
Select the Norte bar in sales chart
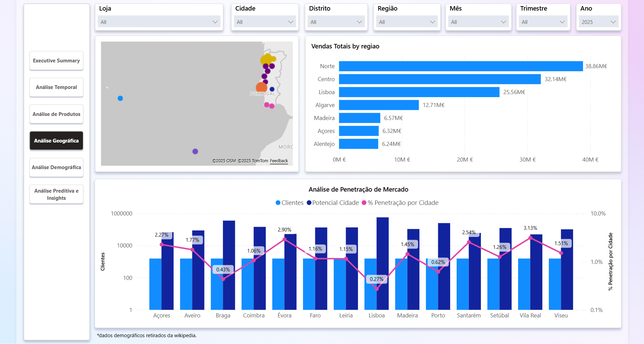pos(461,66)
